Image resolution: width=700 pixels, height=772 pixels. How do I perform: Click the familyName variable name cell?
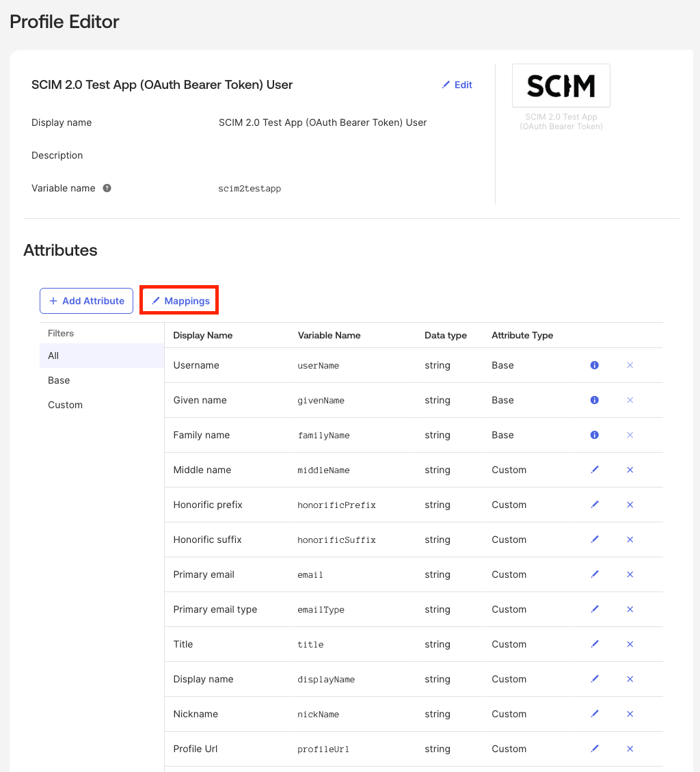pos(324,436)
